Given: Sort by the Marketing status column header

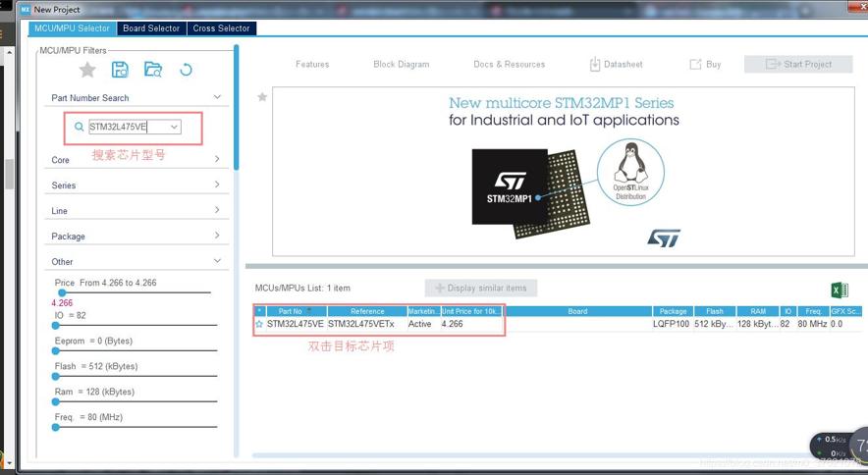Looking at the screenshot, I should click(x=423, y=311).
